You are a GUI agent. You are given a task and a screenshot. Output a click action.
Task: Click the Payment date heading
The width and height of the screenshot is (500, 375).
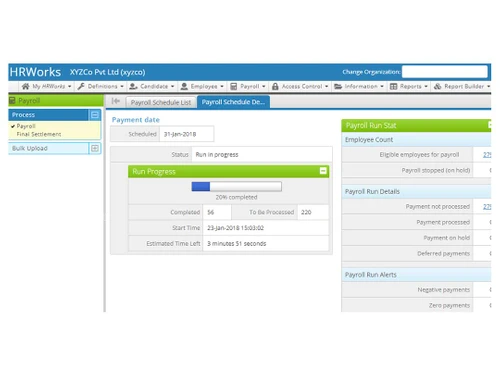tap(136, 120)
